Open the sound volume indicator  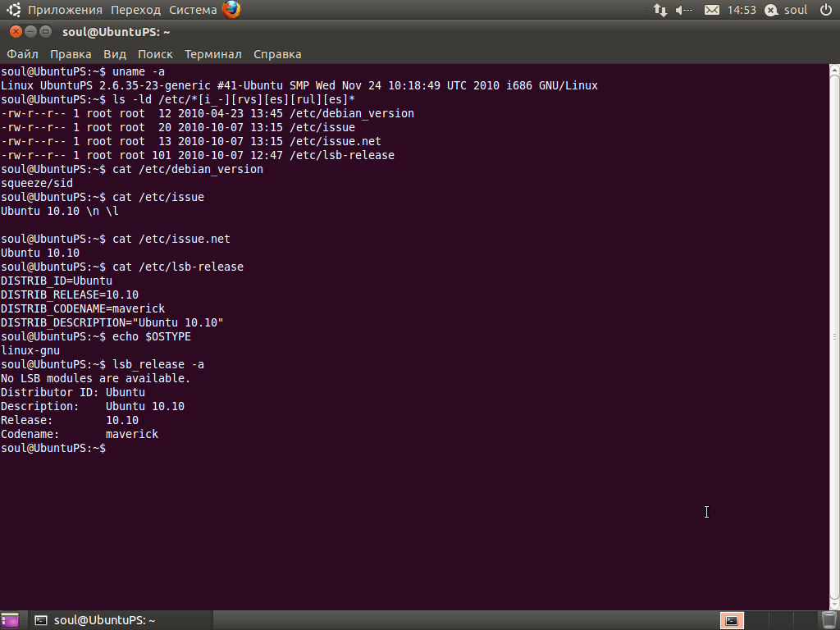point(684,10)
